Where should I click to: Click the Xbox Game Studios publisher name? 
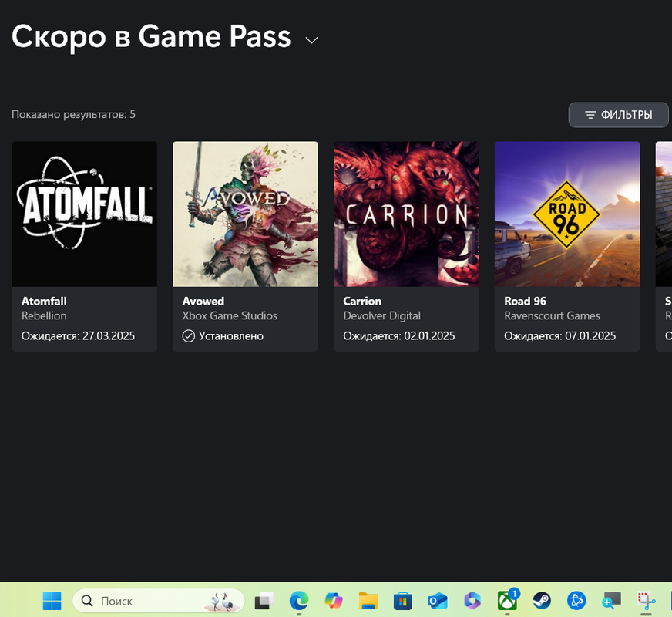(230, 316)
